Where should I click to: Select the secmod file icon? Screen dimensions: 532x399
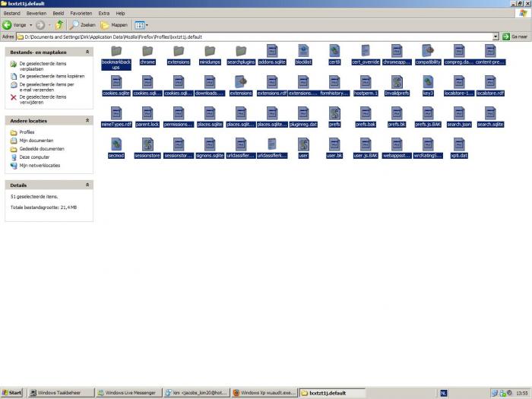(116, 144)
